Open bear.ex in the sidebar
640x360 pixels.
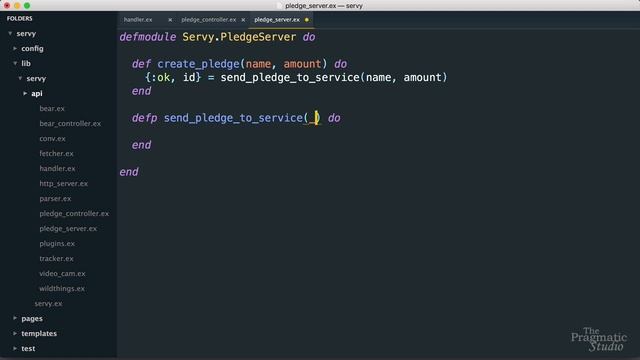click(x=52, y=109)
